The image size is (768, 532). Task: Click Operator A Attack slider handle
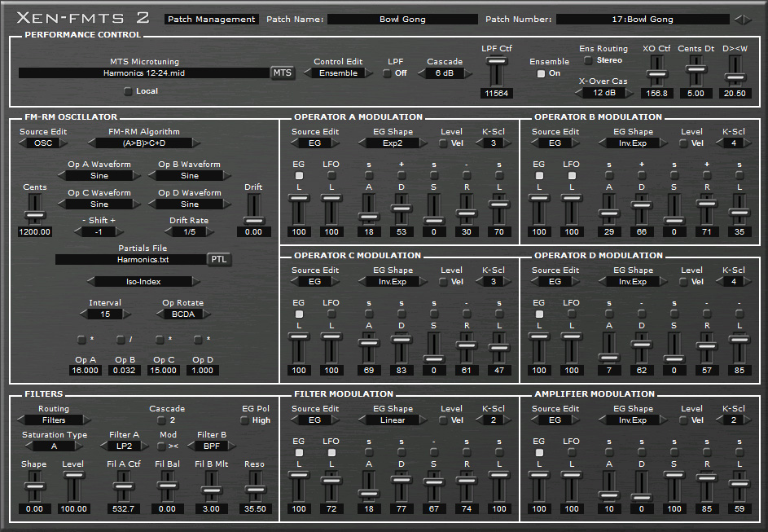[x=369, y=216]
